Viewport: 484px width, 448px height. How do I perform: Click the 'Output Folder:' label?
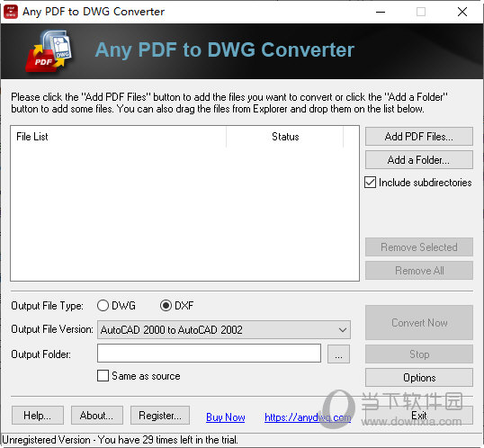pyautogui.click(x=40, y=354)
